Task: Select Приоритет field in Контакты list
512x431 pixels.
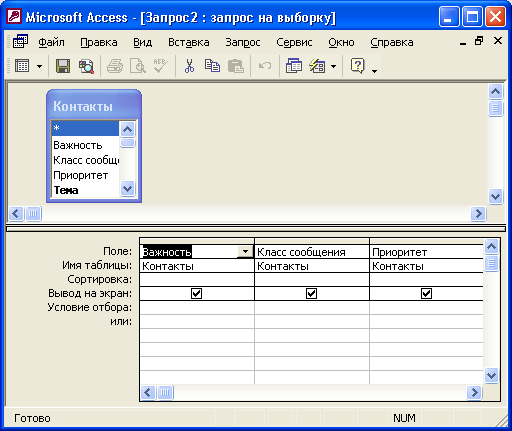Action: [81, 175]
